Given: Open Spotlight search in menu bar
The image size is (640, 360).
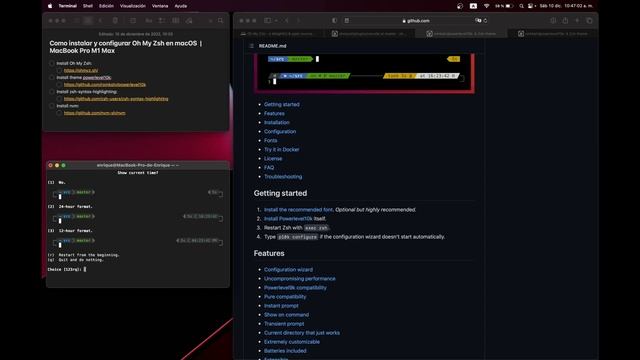Looking at the screenshot, I should pyautogui.click(x=521, y=6).
